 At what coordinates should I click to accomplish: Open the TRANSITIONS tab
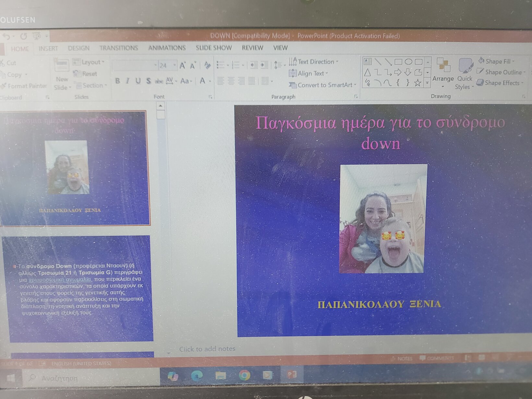click(x=118, y=48)
